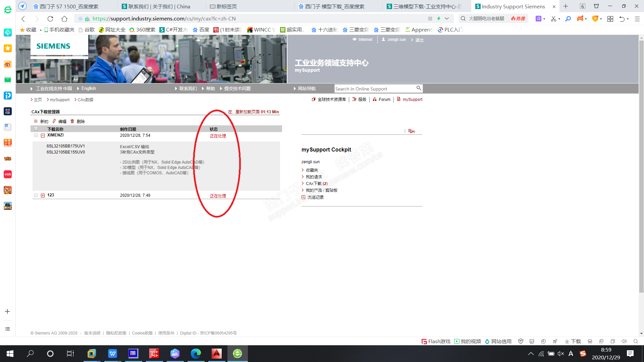Image resolution: width=644 pixels, height=362 pixels.
Task: Open the CAx下载 (2) link
Action: [316, 184]
